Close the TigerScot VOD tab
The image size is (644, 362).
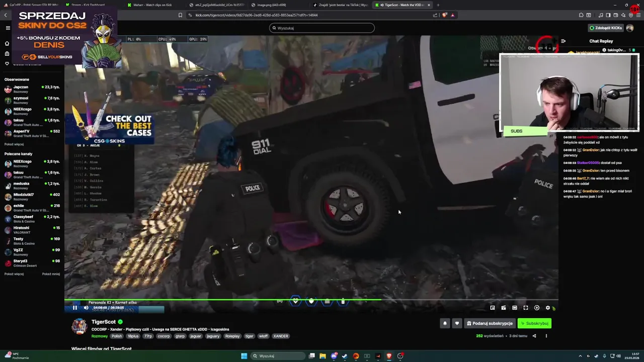click(429, 5)
